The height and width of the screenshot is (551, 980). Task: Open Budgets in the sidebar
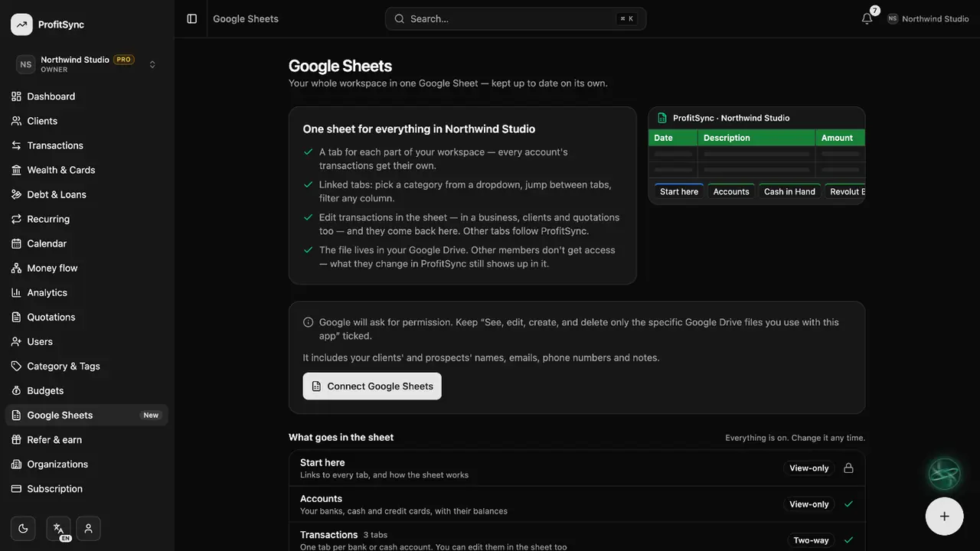tap(87, 390)
